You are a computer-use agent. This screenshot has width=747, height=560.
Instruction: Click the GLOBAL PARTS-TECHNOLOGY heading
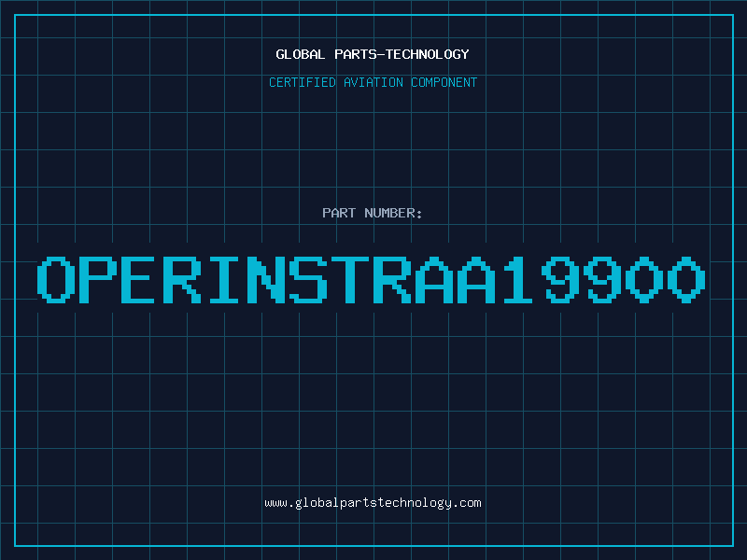click(373, 54)
